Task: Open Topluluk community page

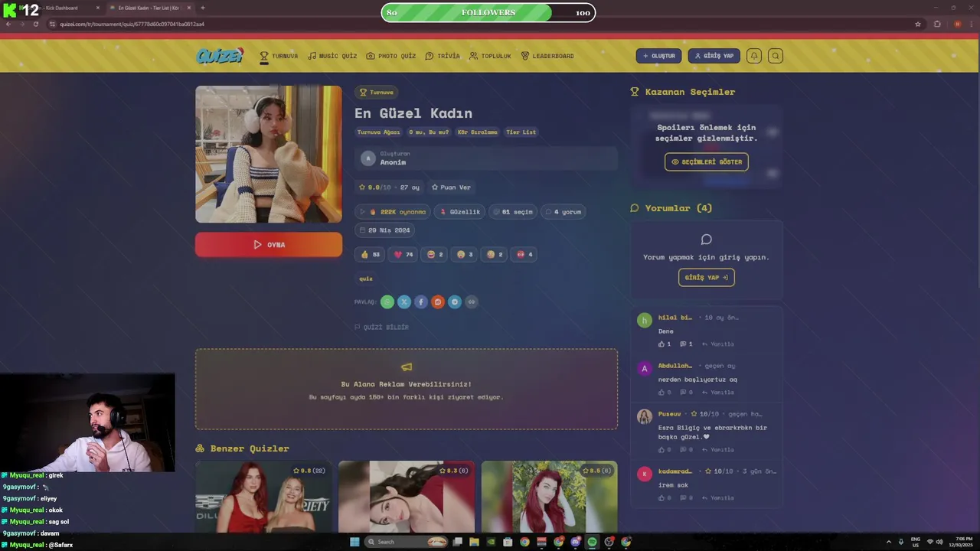Action: (490, 56)
